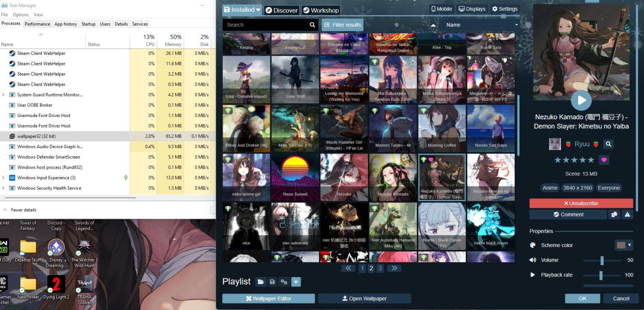644x310 pixels.
Task: Switch to the Performance tab in Task Manager
Action: click(37, 24)
